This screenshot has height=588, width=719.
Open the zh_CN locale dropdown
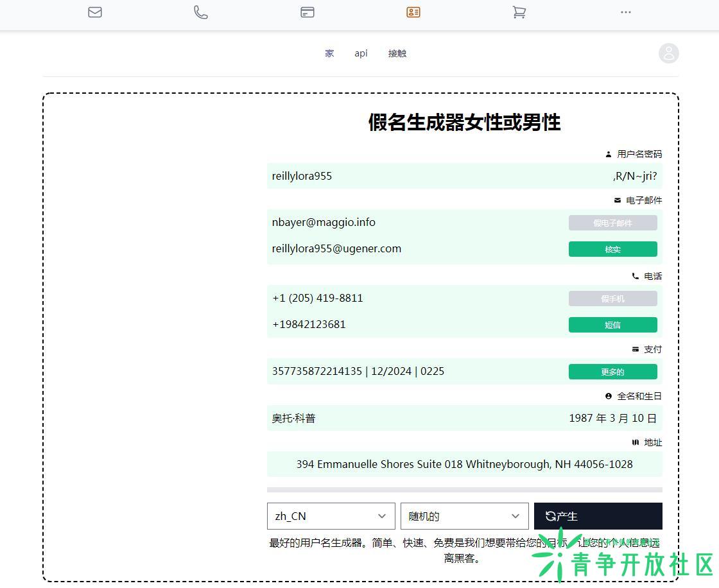[331, 516]
